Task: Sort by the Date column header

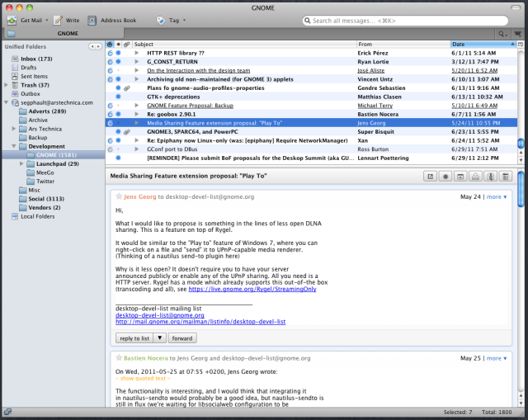Action: (483, 44)
